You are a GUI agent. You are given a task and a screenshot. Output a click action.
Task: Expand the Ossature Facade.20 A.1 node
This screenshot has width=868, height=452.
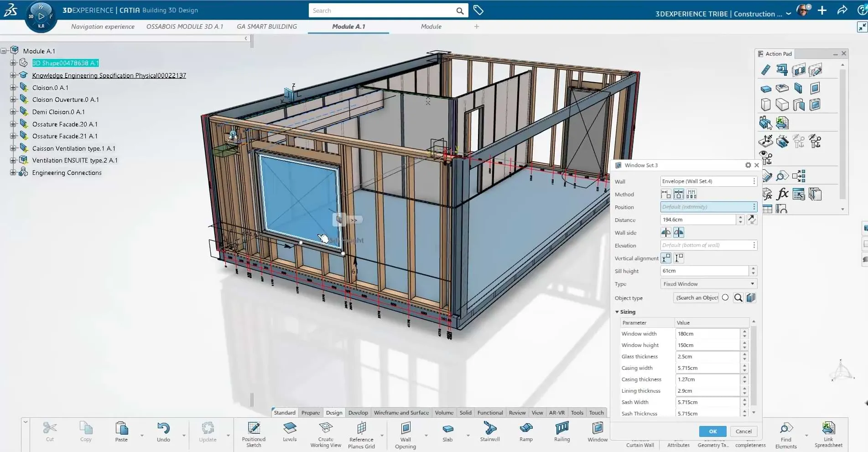13,124
